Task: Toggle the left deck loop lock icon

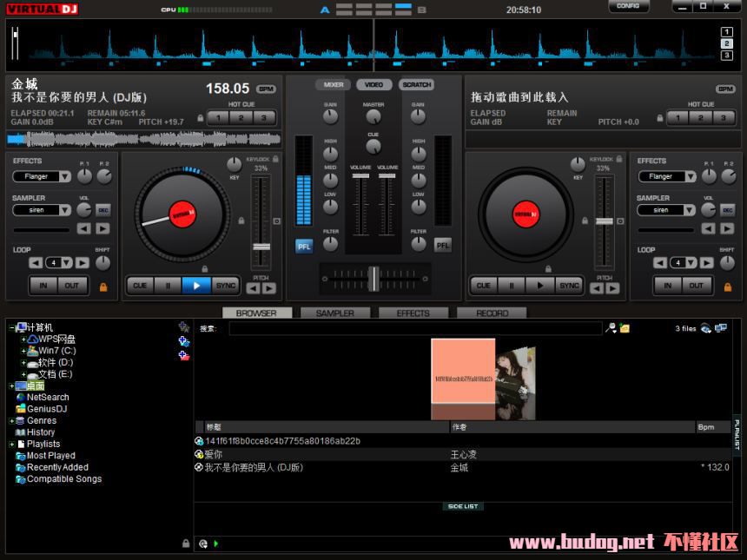Action: (x=103, y=287)
